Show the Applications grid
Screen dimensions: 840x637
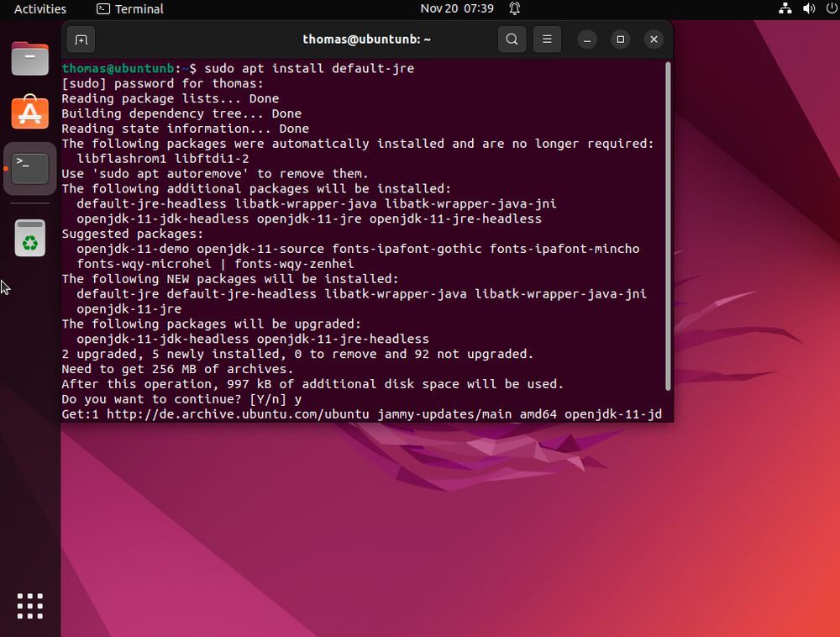pos(29,605)
